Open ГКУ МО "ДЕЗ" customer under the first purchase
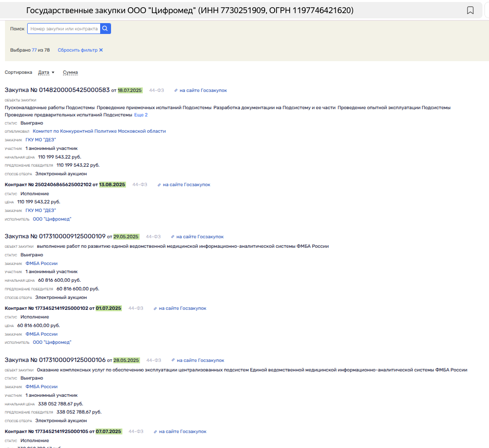The width and height of the screenshot is (489, 448). point(41,140)
